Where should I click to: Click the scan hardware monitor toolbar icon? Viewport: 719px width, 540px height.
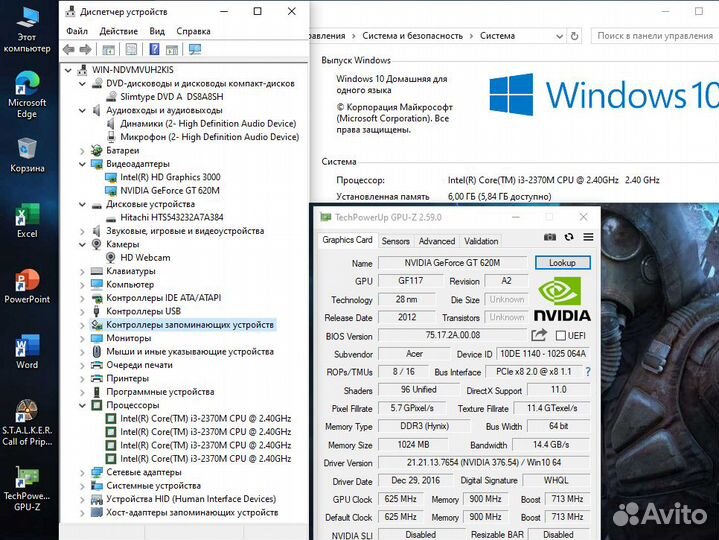click(x=195, y=50)
